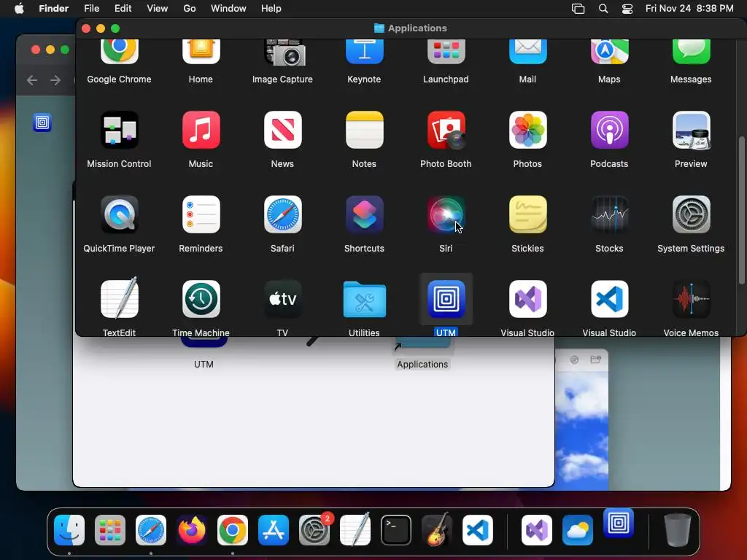This screenshot has width=747, height=560.
Task: Open the Go menu
Action: click(x=190, y=9)
